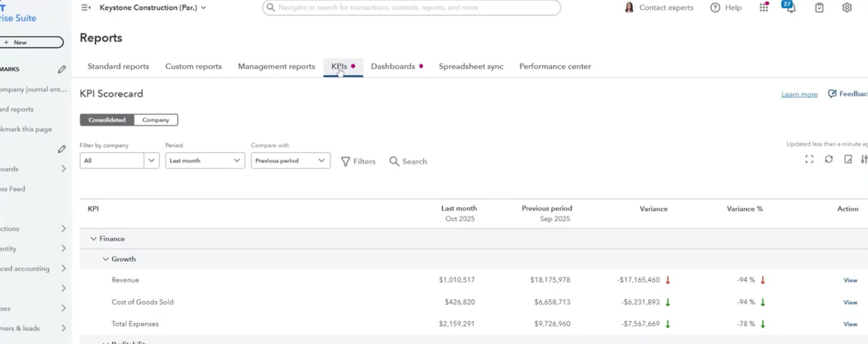The image size is (868, 344).
Task: Open the Period dropdown showing Last month
Action: pyautogui.click(x=205, y=161)
